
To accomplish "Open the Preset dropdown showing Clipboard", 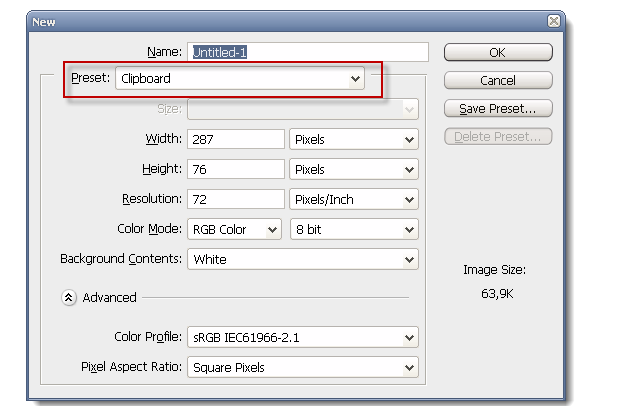I will click(240, 78).
